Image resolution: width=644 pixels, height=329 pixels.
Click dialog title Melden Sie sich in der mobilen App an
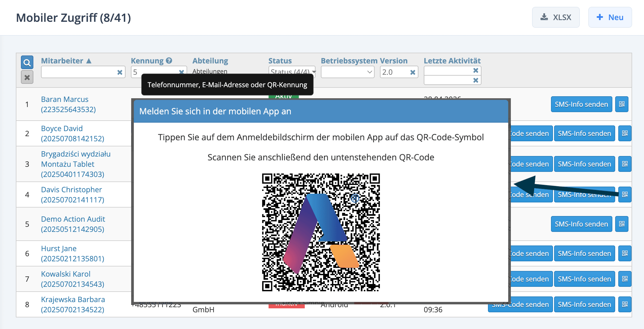click(215, 111)
